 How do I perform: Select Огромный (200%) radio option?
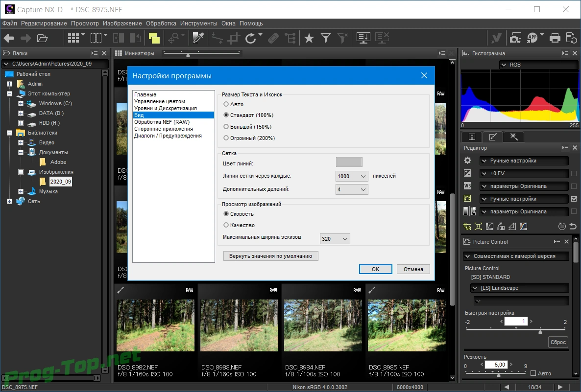226,138
